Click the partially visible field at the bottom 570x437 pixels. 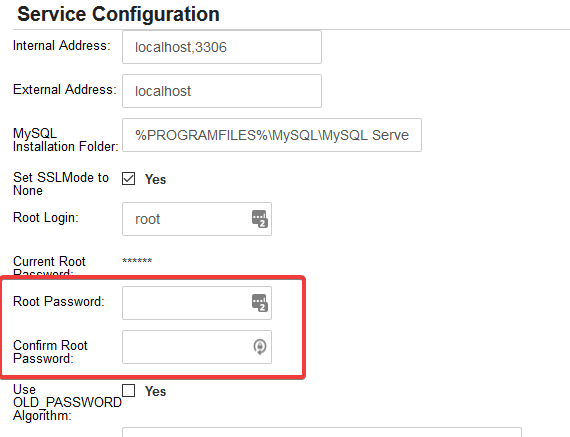coord(322,432)
